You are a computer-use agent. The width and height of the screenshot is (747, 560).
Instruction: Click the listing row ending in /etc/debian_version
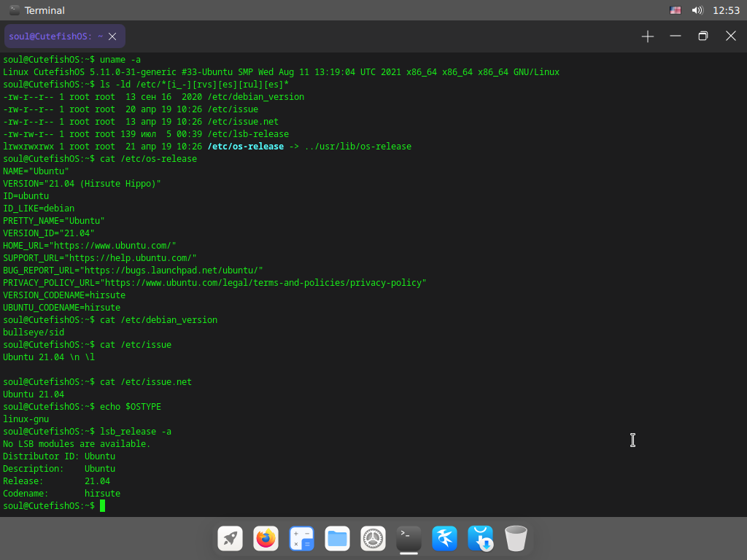click(153, 97)
